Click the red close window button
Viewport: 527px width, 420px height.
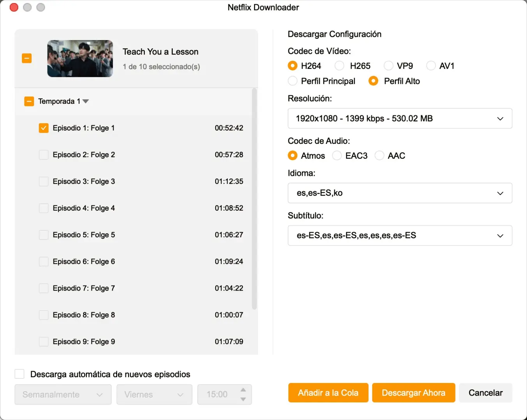tap(14, 7)
